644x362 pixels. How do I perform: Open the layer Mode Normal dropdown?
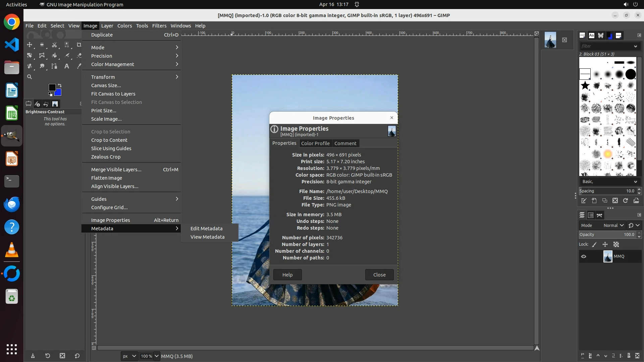pos(613,225)
